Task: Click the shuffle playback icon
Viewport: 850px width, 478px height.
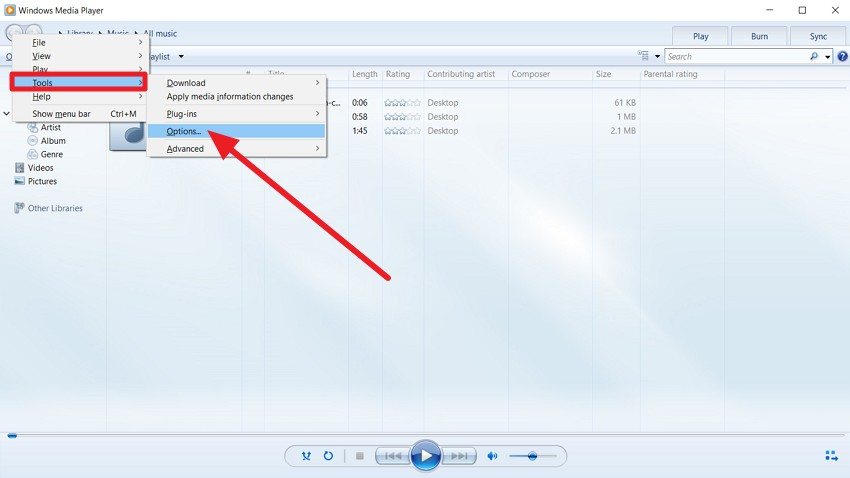Action: (x=306, y=456)
